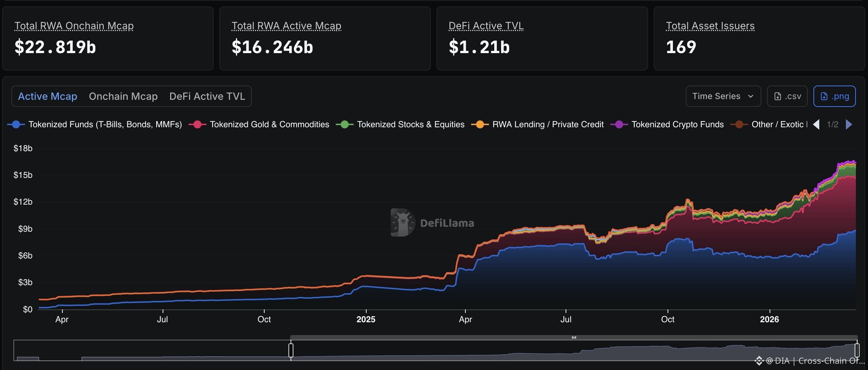Toggle RWA Lending / Private Credit series

coord(537,124)
